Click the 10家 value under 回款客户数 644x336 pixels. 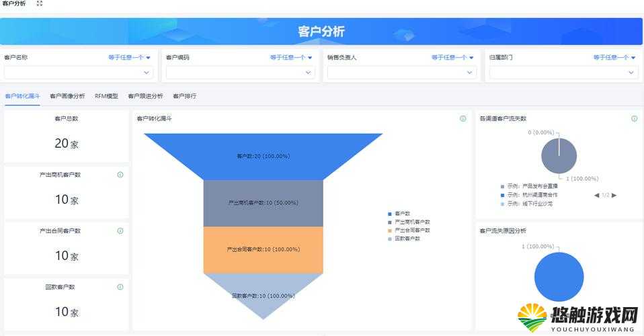67,312
